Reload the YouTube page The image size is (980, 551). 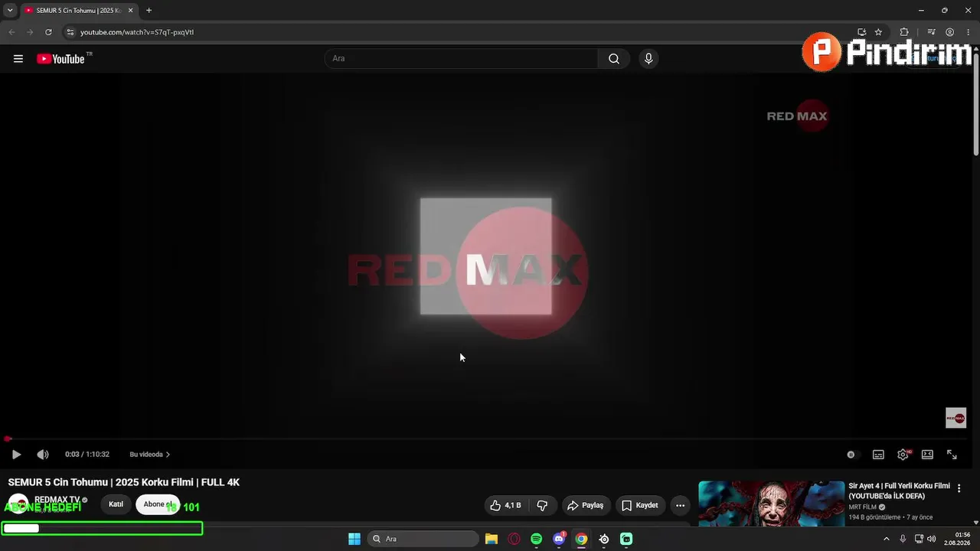click(48, 32)
